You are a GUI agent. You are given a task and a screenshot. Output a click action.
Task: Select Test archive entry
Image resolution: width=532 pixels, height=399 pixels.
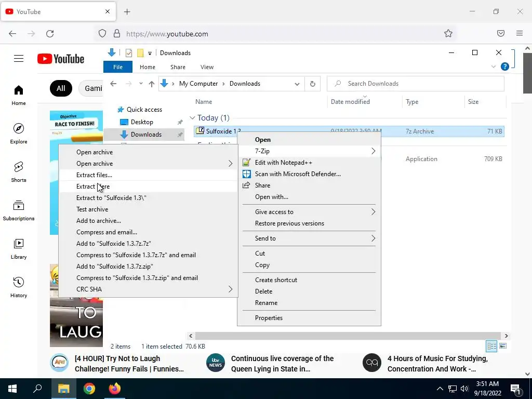[148, 209]
